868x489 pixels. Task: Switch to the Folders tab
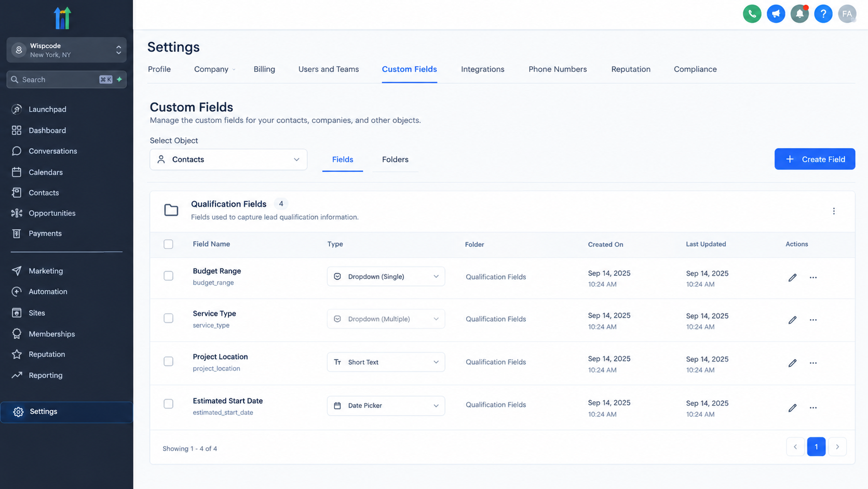395,160
